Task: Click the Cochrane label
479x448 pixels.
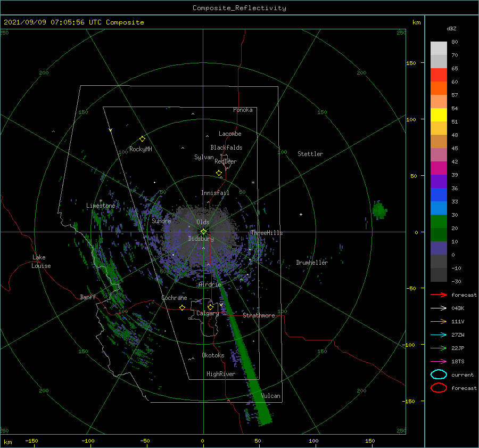Action: click(x=174, y=298)
